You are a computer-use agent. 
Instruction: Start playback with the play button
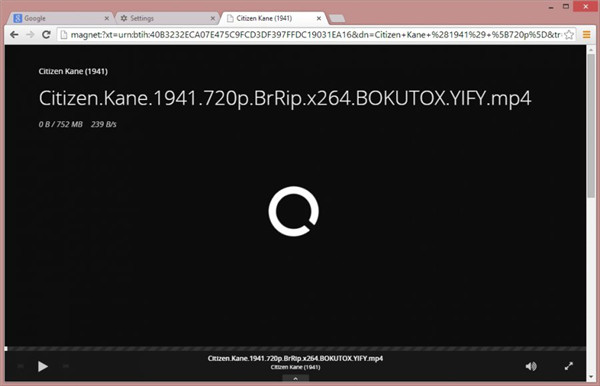point(42,366)
